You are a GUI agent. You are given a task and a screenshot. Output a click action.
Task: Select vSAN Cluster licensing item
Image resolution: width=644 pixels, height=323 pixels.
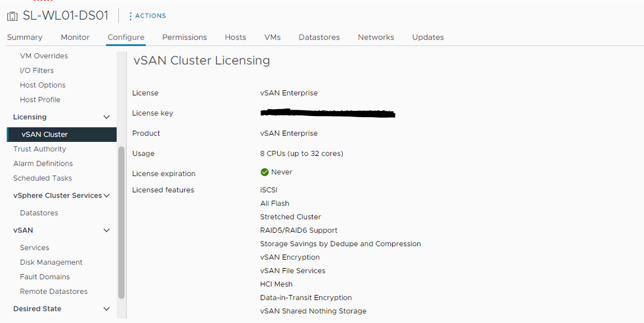pyautogui.click(x=62, y=134)
